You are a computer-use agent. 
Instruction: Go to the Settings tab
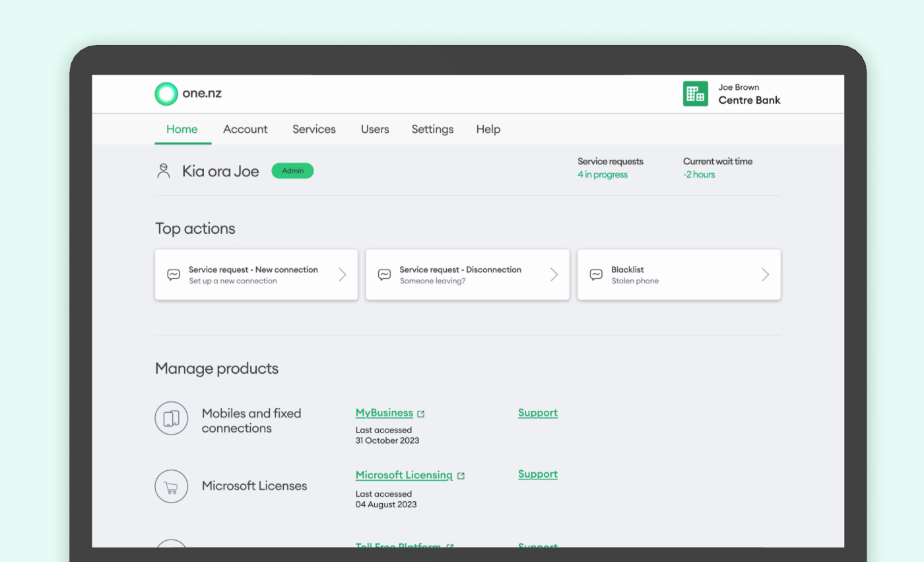tap(432, 129)
